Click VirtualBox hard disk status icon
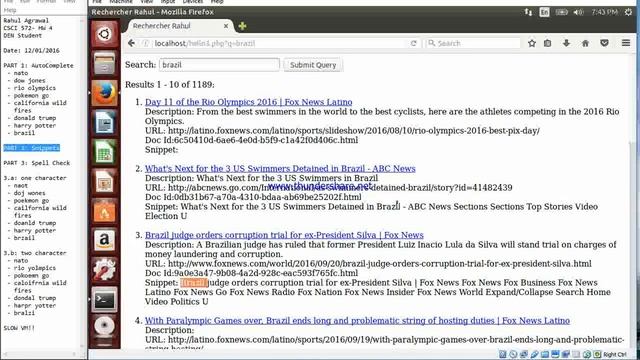640x360 pixels. coord(503,354)
